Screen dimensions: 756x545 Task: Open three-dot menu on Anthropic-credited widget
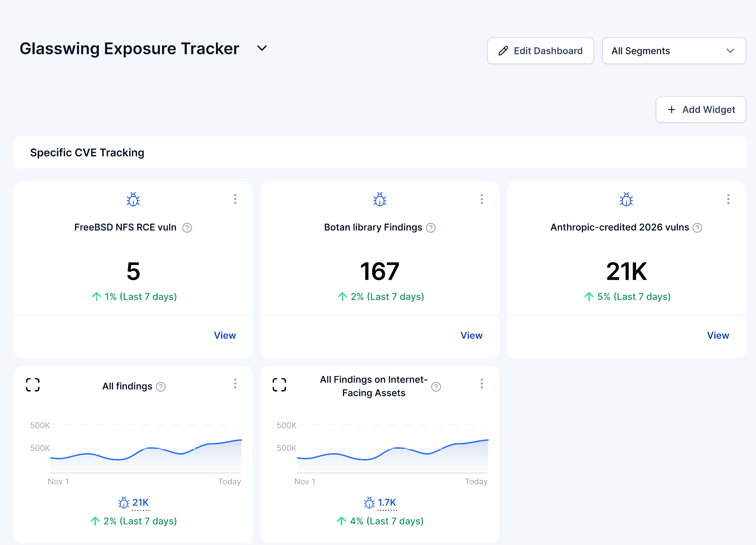(x=728, y=199)
